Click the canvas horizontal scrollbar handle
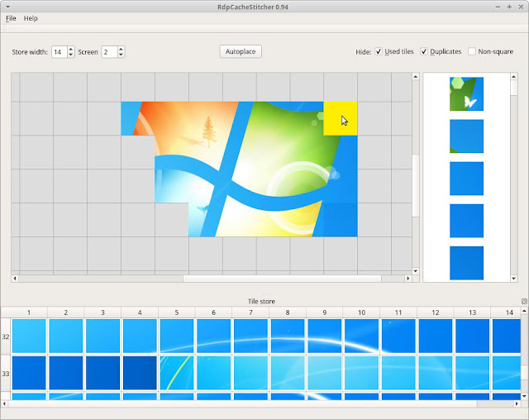The height and width of the screenshot is (420, 529). (x=282, y=279)
